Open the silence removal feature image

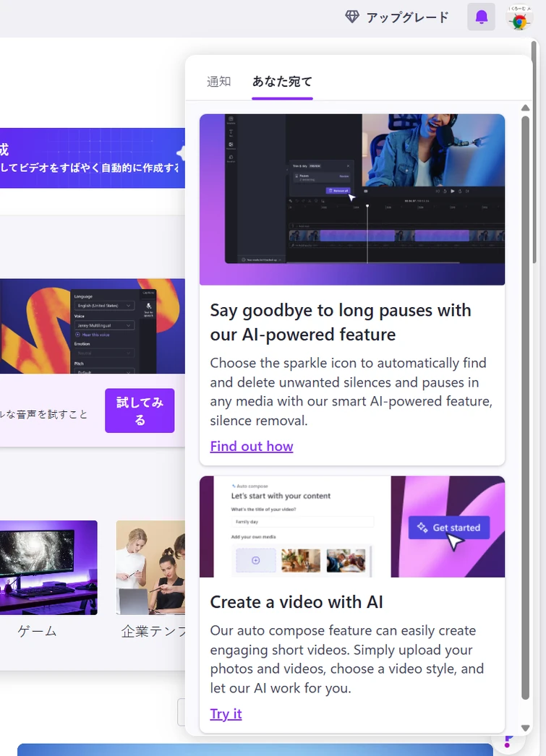coord(352,199)
